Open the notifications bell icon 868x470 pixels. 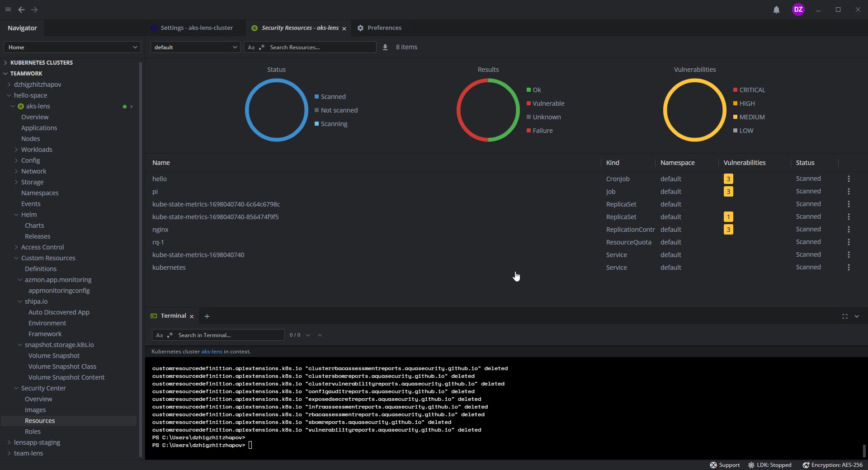(776, 9)
